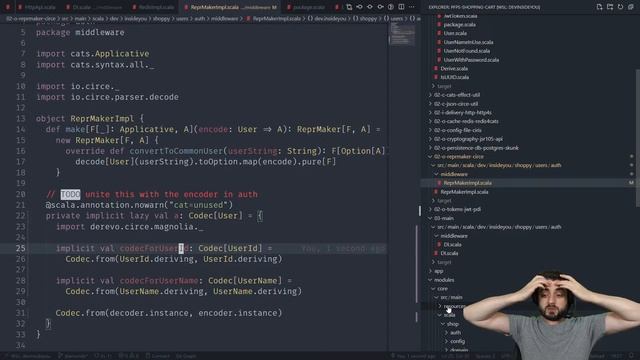Switch to the package.scala editor tab

click(x=308, y=7)
